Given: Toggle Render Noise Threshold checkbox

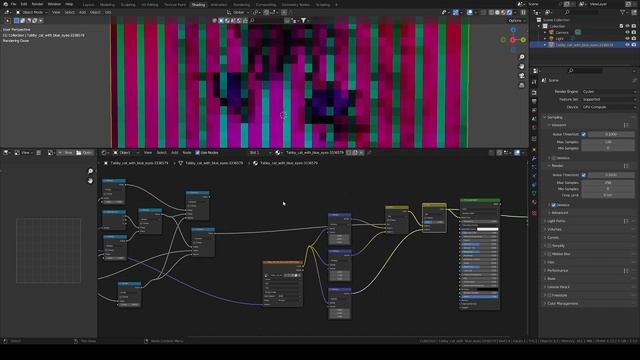Looking at the screenshot, I should pyautogui.click(x=584, y=175).
